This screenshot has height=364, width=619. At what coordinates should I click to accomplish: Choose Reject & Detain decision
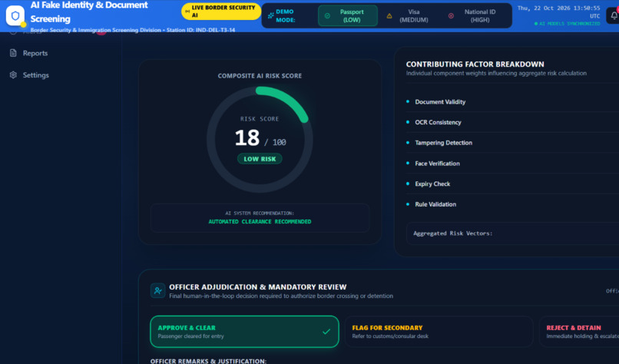point(579,332)
